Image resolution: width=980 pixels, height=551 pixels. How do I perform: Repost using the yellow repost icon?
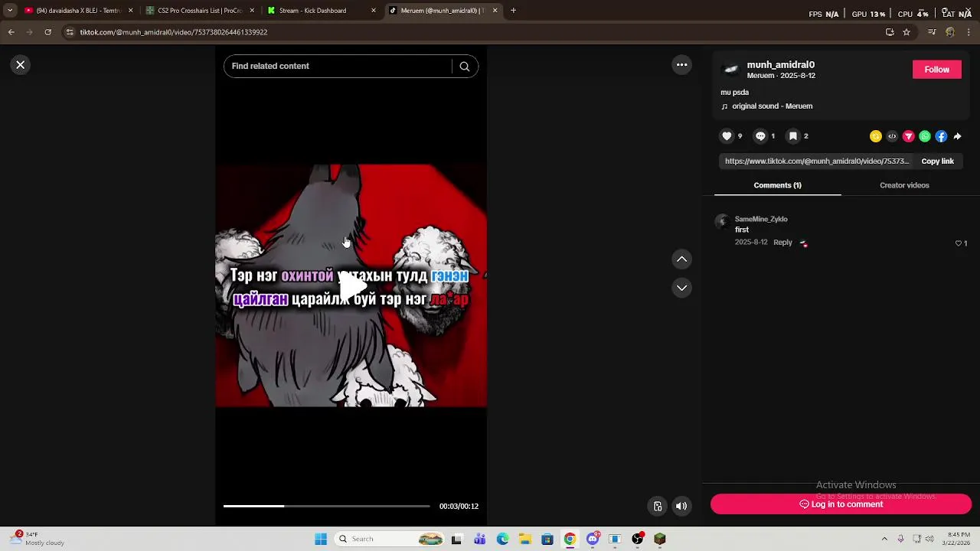pyautogui.click(x=876, y=136)
